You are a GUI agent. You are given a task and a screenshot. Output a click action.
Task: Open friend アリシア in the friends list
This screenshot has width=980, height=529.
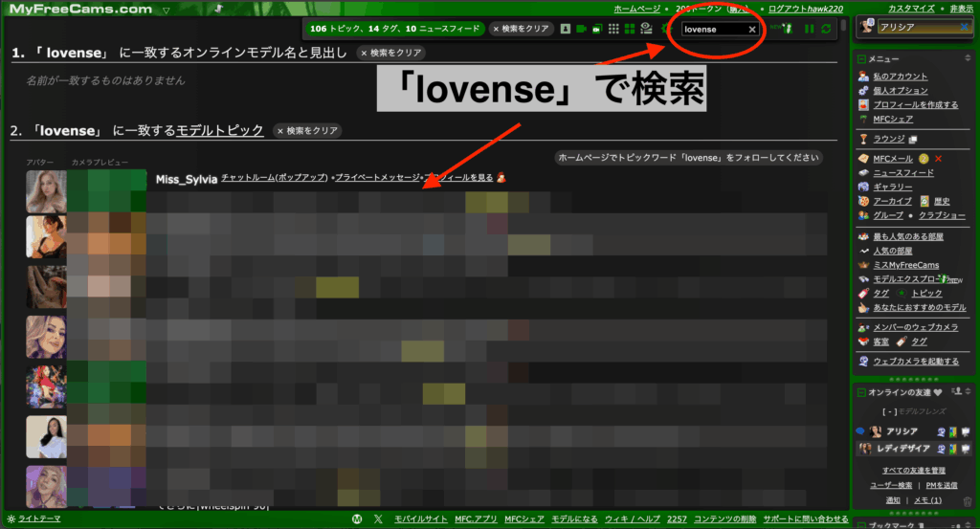pos(902,431)
